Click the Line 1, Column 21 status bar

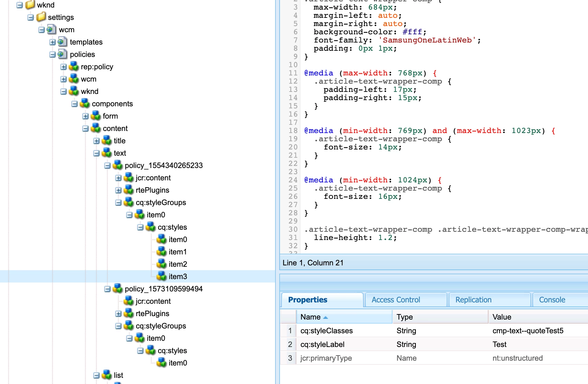(x=434, y=263)
